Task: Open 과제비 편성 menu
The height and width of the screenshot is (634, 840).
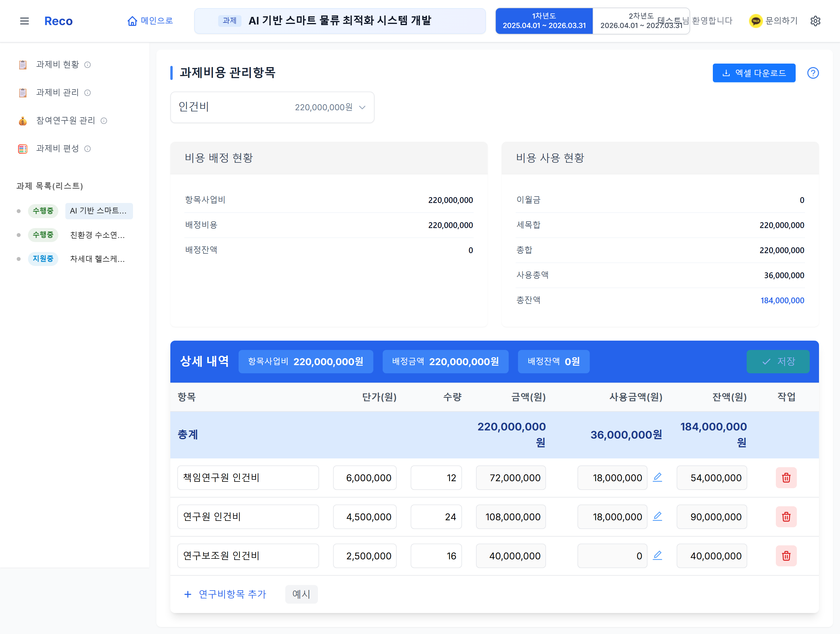Action: pos(57,148)
